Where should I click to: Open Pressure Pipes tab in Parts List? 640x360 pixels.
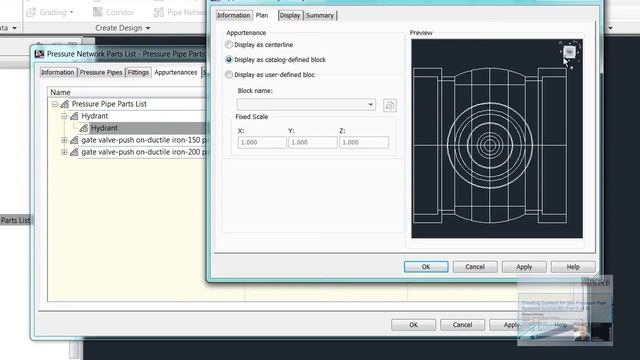pyautogui.click(x=101, y=72)
